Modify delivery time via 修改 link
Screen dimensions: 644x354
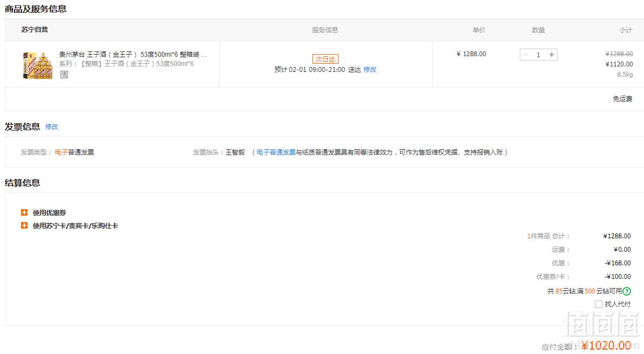[370, 70]
